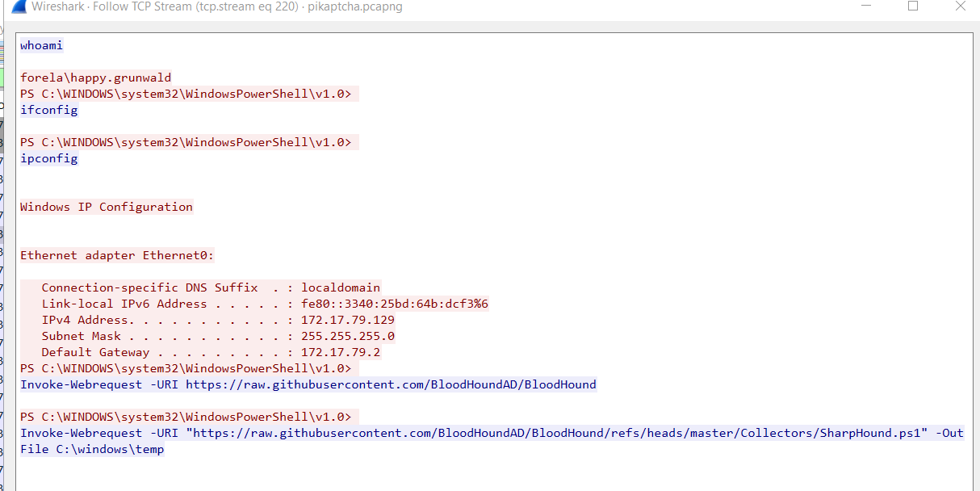Screen dimensions: 980x491
Task: Select the Windows IP Configuration heading
Action: (107, 207)
